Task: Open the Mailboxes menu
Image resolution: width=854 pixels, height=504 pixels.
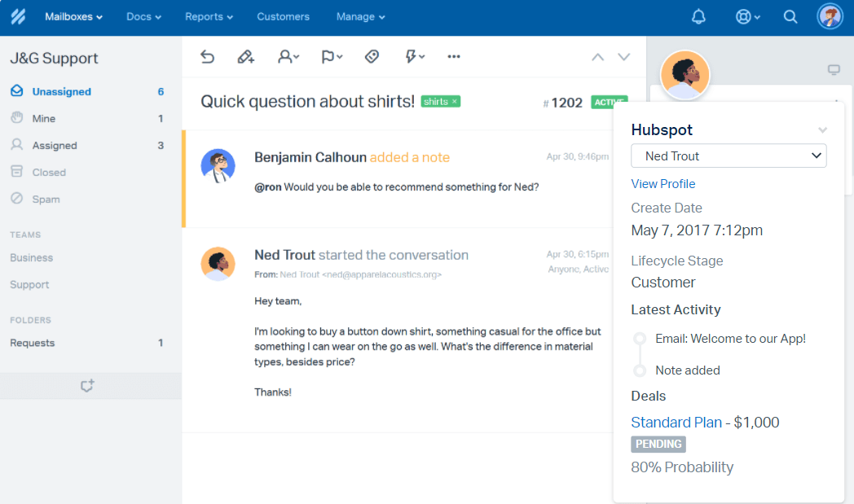Action: click(73, 16)
